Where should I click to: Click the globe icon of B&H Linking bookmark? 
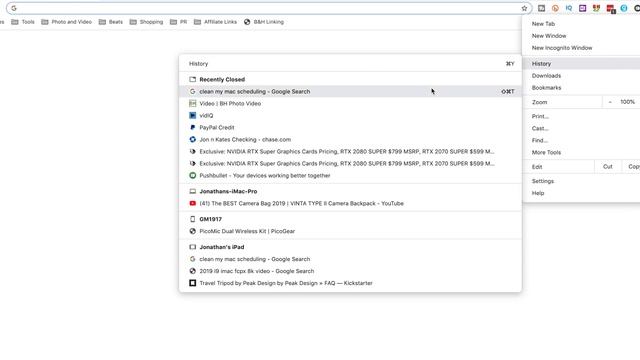point(247,22)
